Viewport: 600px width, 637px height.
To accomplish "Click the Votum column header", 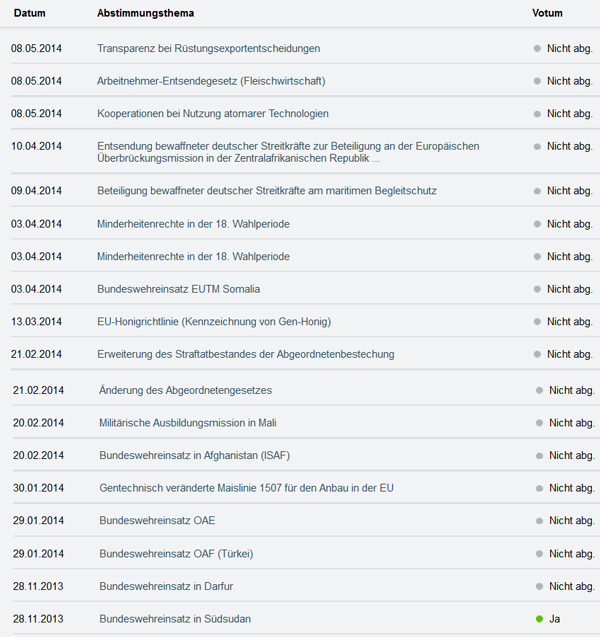I will point(548,13).
